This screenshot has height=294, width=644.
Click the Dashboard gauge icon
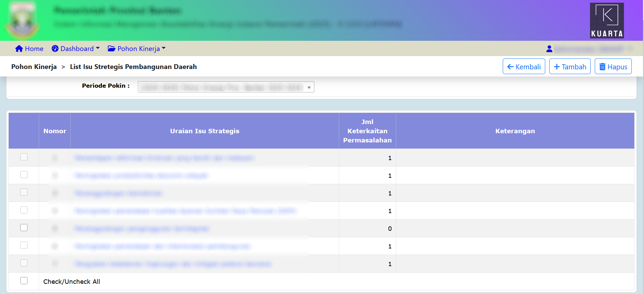55,49
